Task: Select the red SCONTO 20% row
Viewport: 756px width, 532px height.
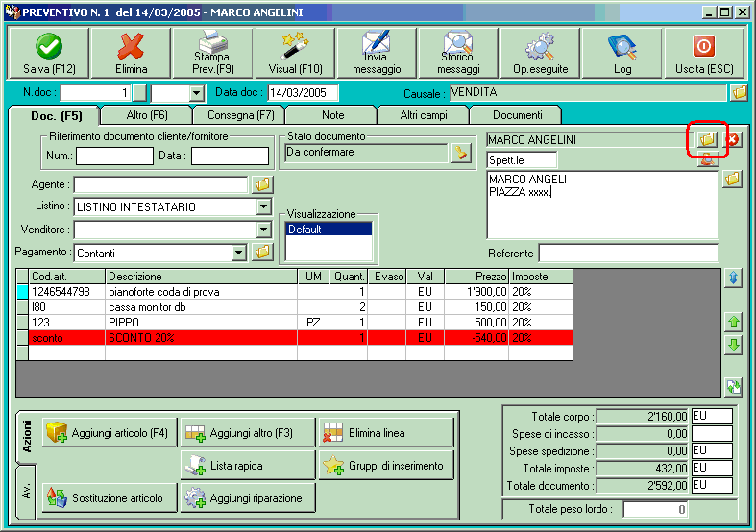Action: click(295, 338)
